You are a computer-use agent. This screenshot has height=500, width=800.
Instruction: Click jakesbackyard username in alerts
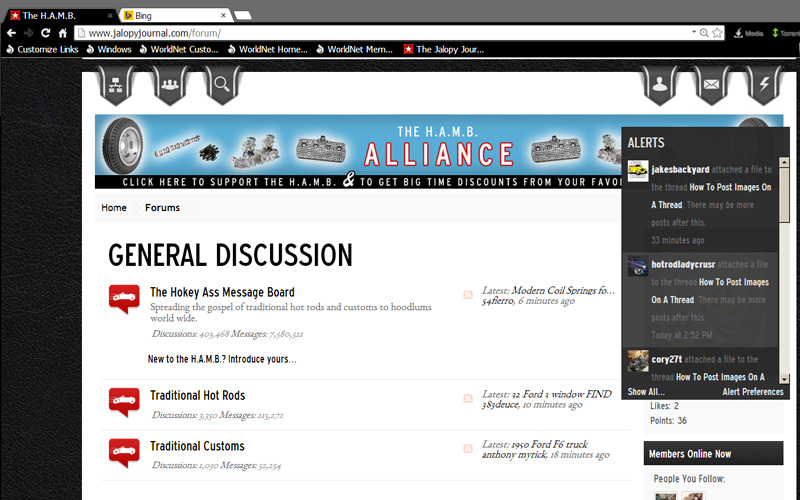coord(680,169)
